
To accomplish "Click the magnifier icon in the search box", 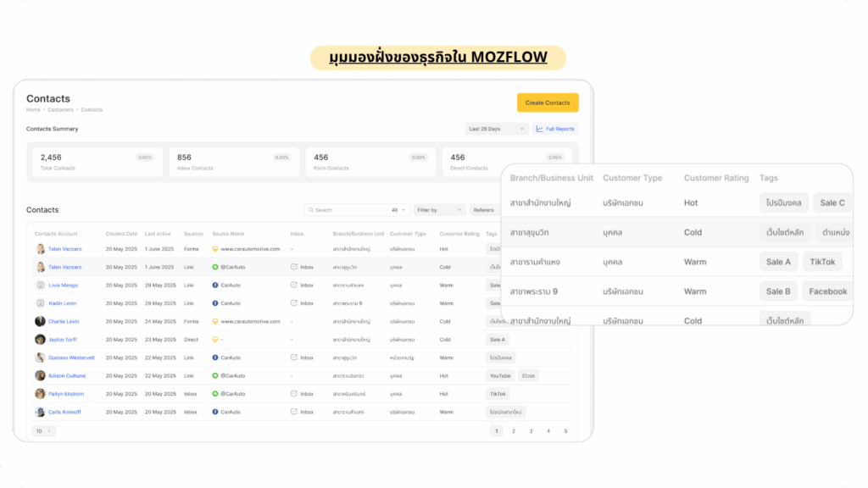I will [x=311, y=210].
